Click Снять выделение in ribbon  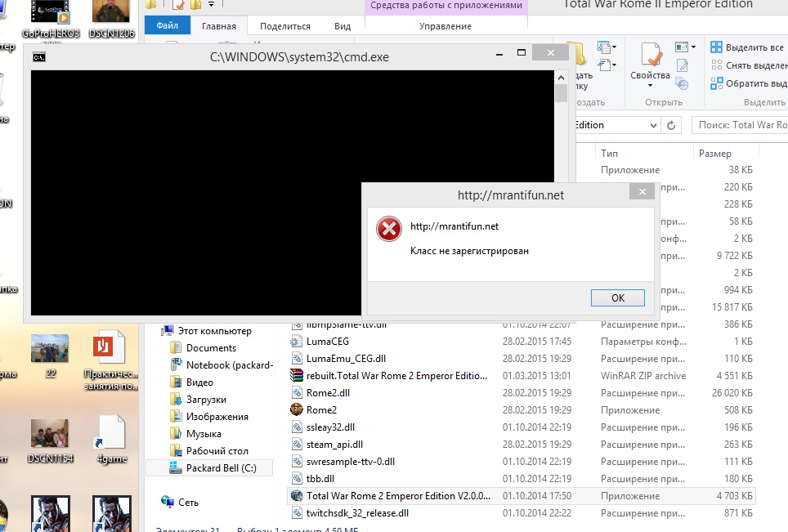coord(749,65)
